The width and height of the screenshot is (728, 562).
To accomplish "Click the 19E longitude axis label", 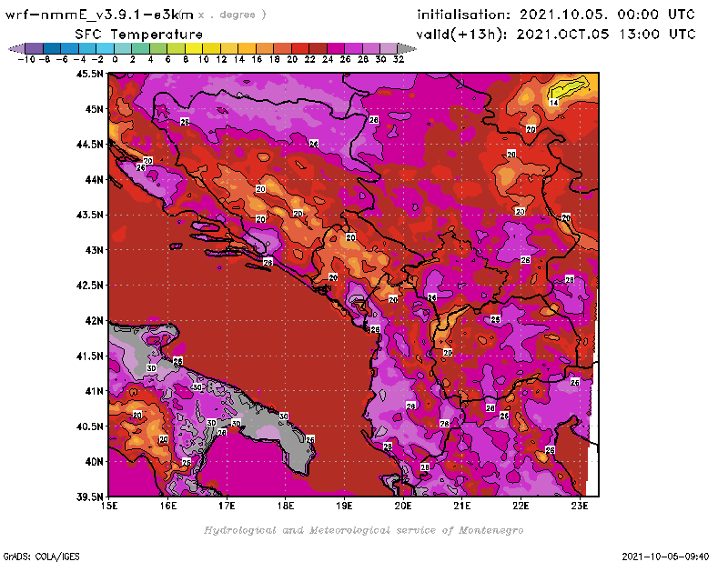I will click(x=345, y=506).
